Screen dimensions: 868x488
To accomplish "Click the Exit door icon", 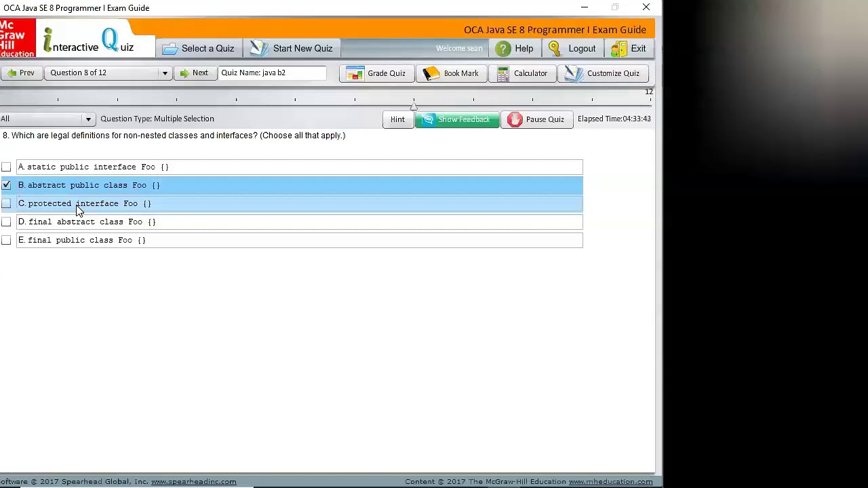I will click(618, 49).
